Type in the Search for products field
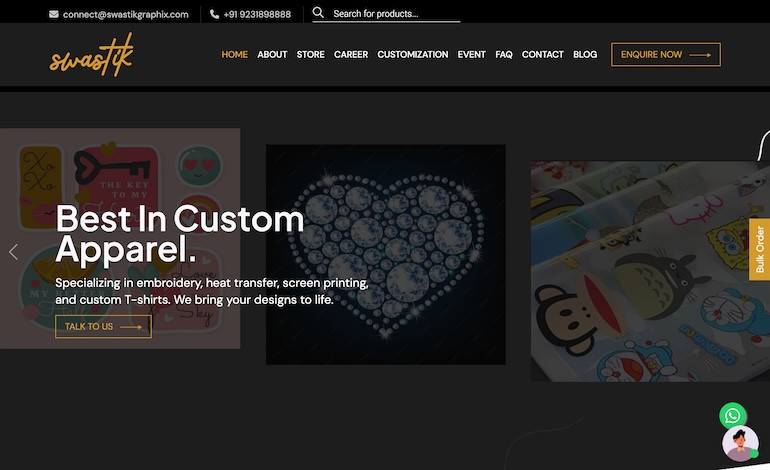The image size is (770, 470). tap(395, 14)
